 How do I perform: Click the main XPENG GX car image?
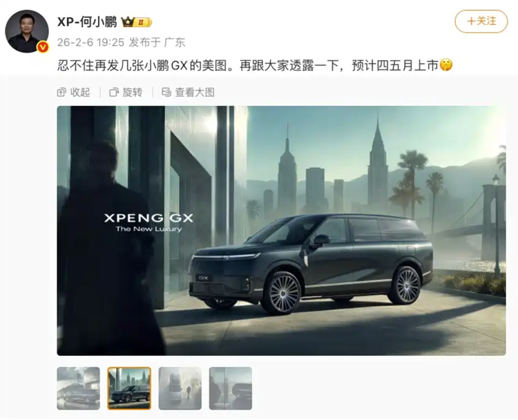[x=281, y=231]
